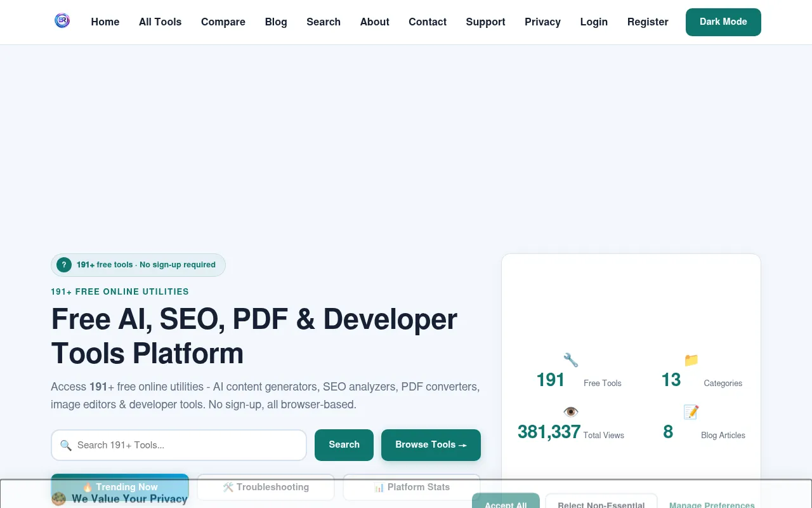Click the '8' blog articles count
812x508 pixels.
[x=668, y=432]
